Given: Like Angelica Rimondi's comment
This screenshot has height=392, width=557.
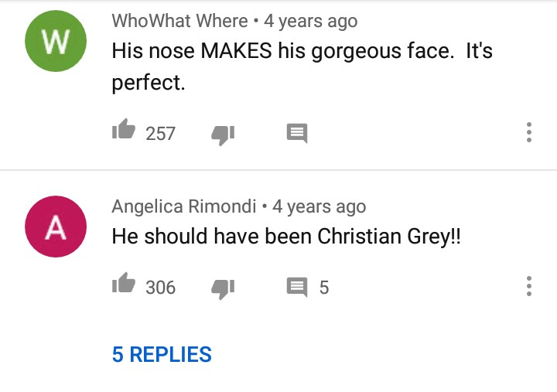Looking at the screenshot, I should point(124,286).
